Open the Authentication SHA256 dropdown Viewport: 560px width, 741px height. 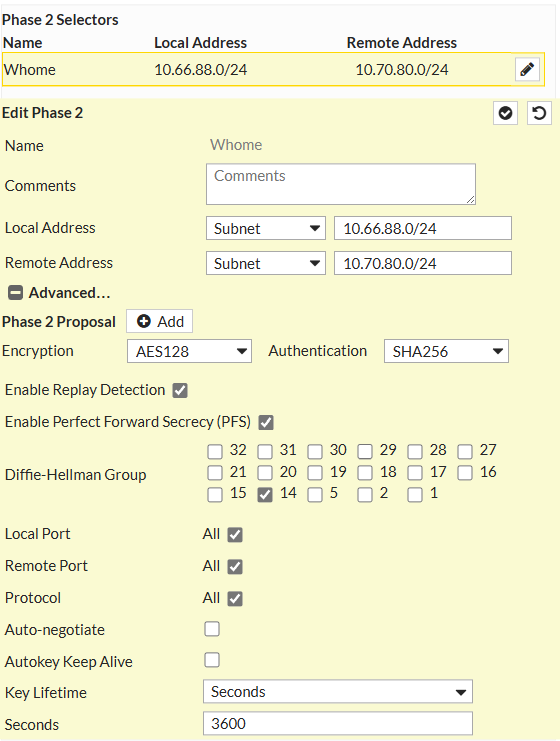coord(446,351)
